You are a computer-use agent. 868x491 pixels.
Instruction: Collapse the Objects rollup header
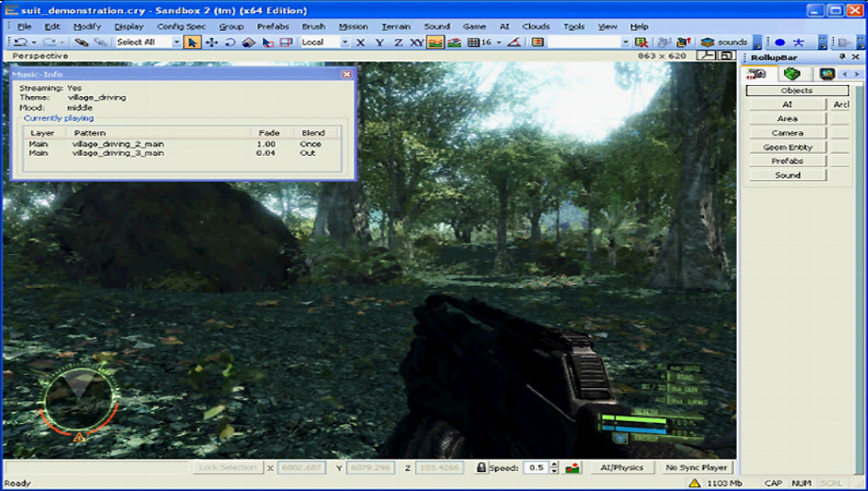[797, 91]
